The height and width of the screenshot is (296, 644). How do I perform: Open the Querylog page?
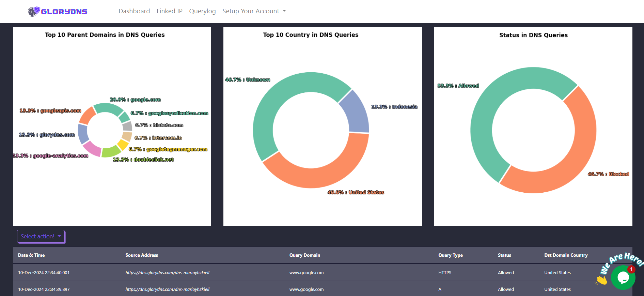click(202, 11)
